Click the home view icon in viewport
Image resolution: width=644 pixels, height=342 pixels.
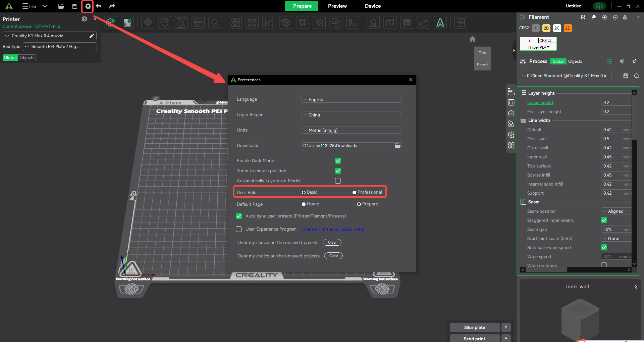(x=473, y=39)
